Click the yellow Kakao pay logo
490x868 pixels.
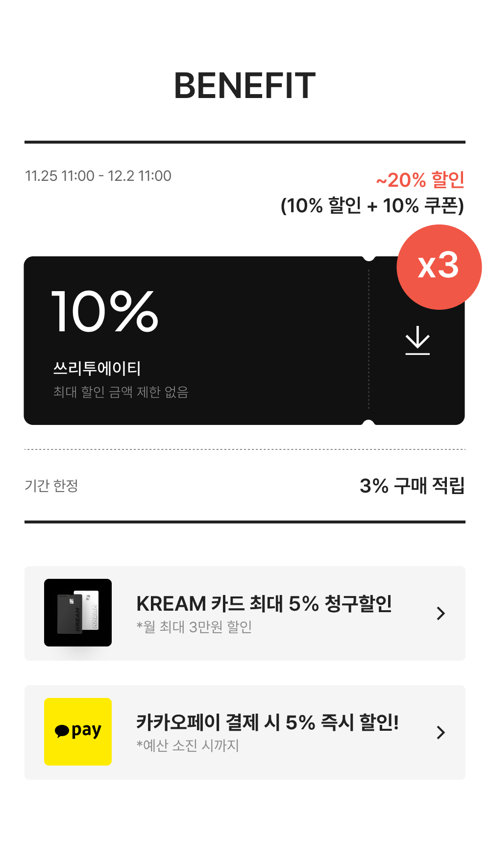pyautogui.click(x=78, y=731)
